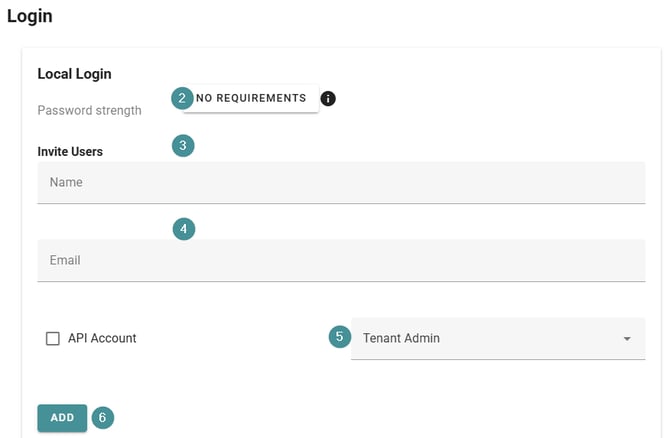This screenshot has height=438, width=670.
Task: Focus the Email input field
Action: [341, 260]
